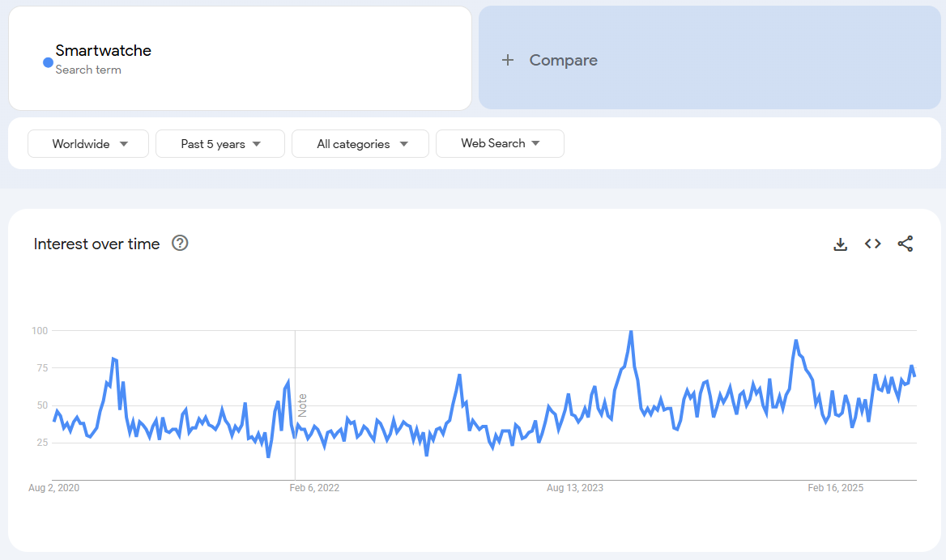Expand the Worldwide region dropdown

point(89,144)
